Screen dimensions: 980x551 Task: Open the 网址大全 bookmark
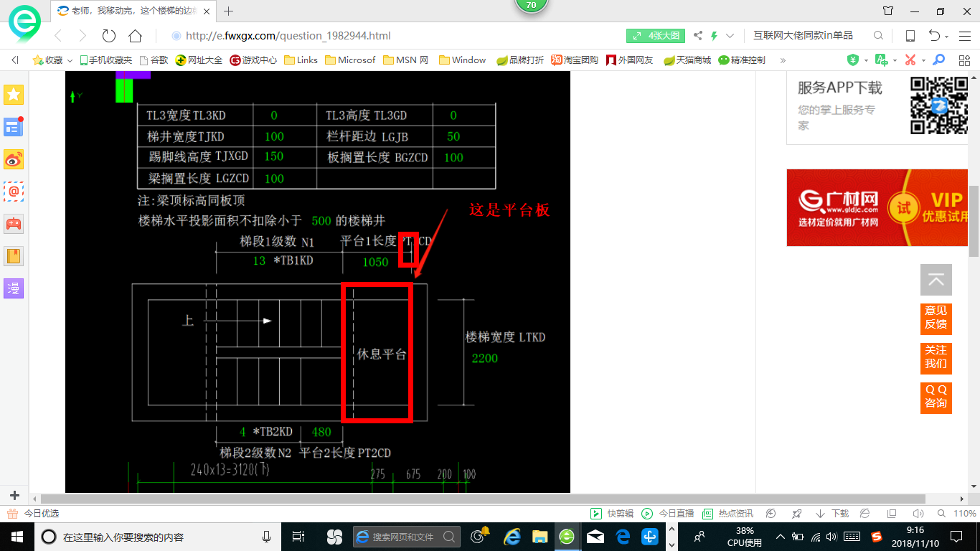point(199,60)
